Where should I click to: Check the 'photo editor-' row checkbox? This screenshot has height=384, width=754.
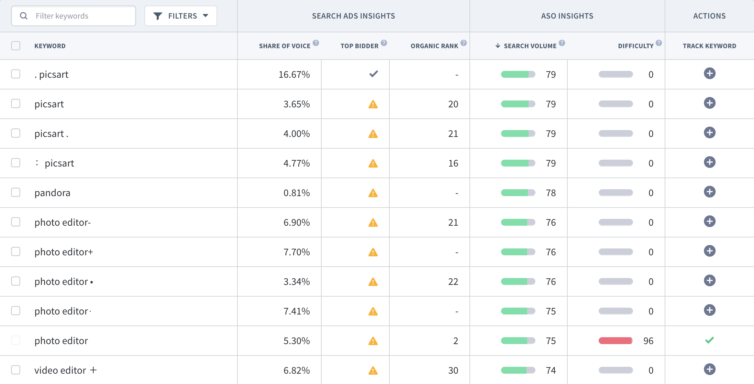click(16, 222)
